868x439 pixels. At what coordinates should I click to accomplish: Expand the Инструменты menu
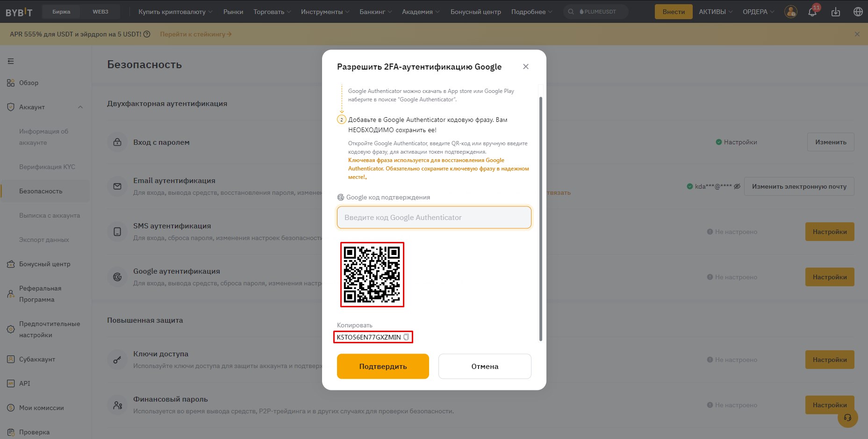pos(325,12)
